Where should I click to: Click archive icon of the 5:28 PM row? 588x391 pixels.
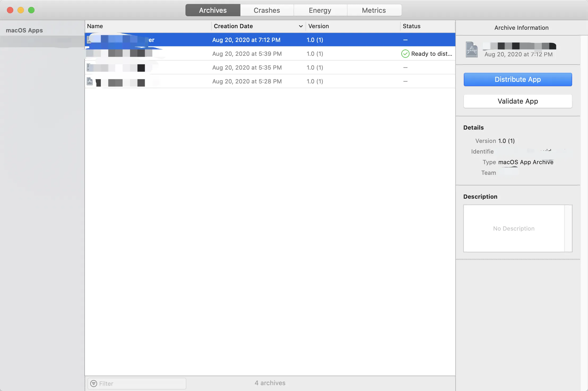click(90, 81)
